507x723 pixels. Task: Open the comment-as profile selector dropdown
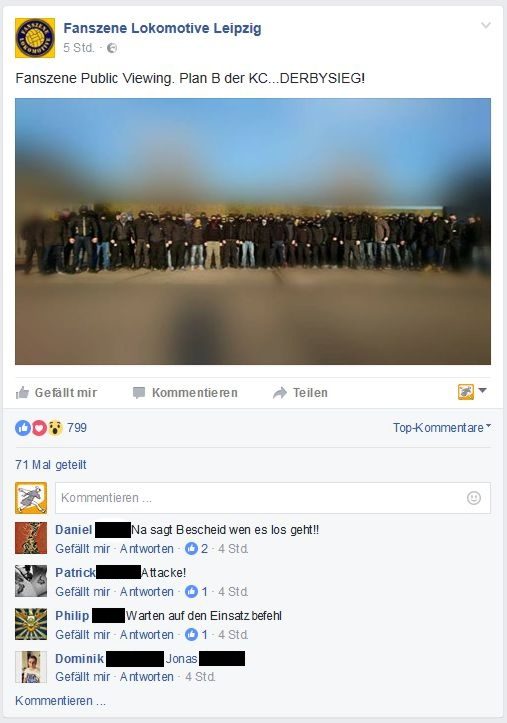click(x=472, y=392)
